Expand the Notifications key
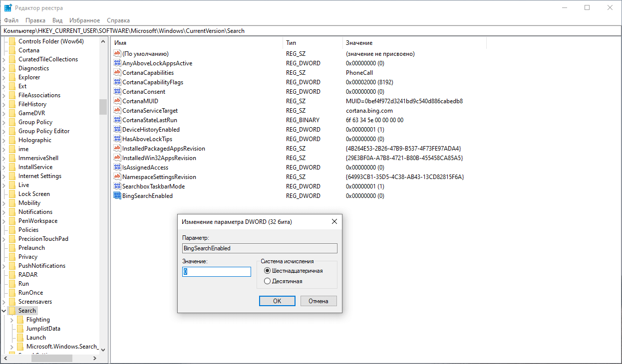The image size is (622, 364). (x=4, y=212)
